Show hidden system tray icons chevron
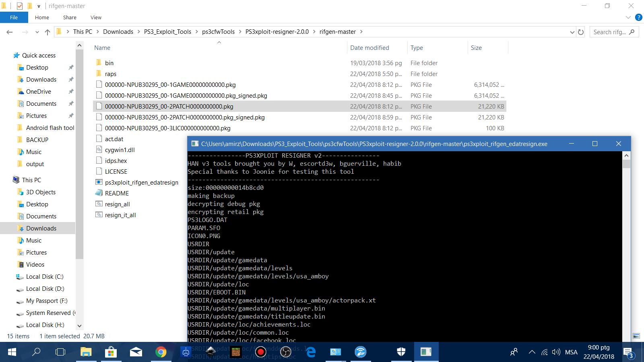Image resolution: width=644 pixels, height=362 pixels. (x=532, y=352)
